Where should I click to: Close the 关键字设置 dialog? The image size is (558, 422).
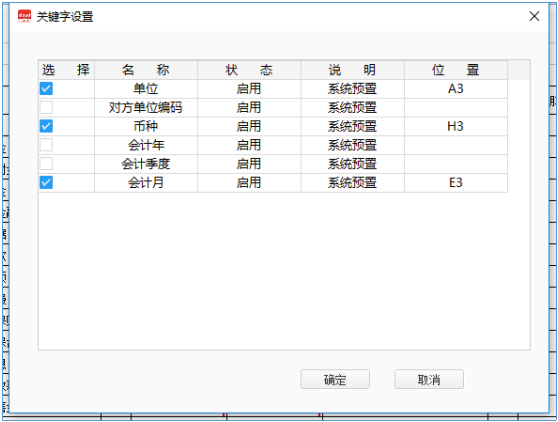(534, 16)
